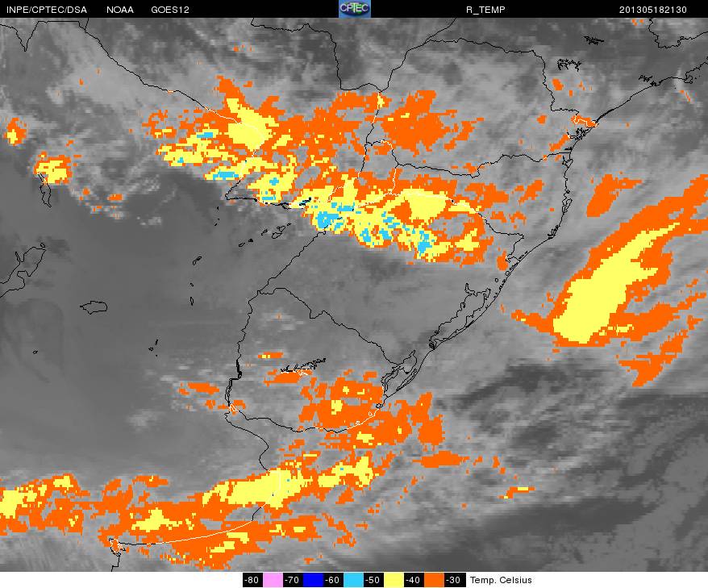708x588 pixels.
Task: Click the -40 legend value
Action: tap(414, 580)
